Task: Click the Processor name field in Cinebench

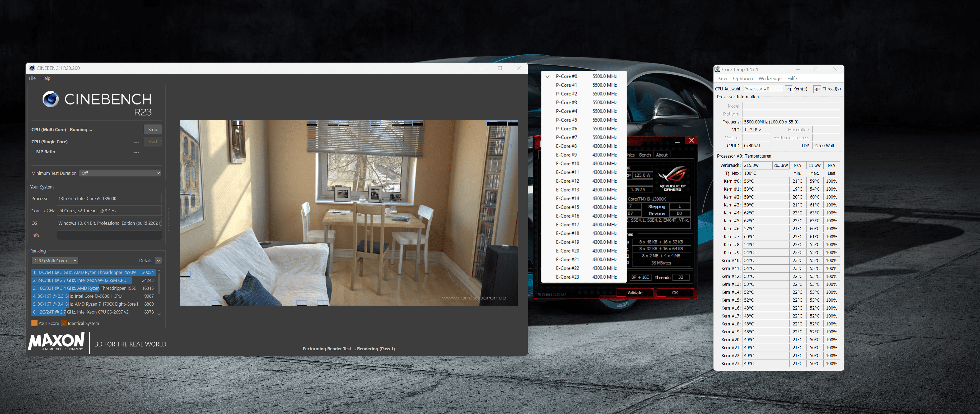Action: tap(109, 199)
